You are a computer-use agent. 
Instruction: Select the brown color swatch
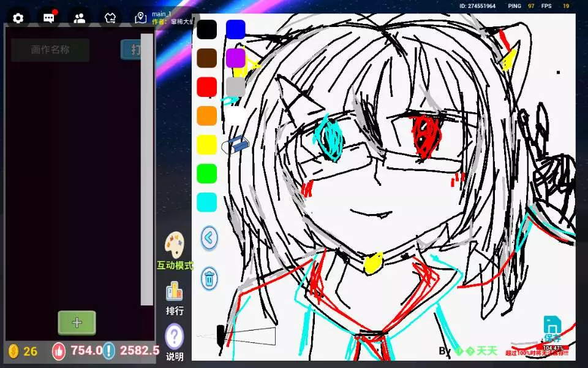(x=206, y=58)
